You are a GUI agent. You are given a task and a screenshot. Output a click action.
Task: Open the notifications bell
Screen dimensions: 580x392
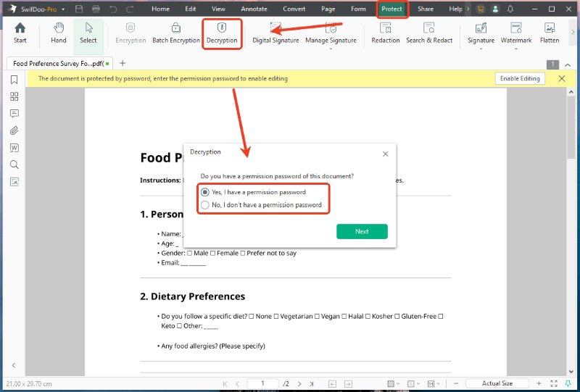[510, 9]
